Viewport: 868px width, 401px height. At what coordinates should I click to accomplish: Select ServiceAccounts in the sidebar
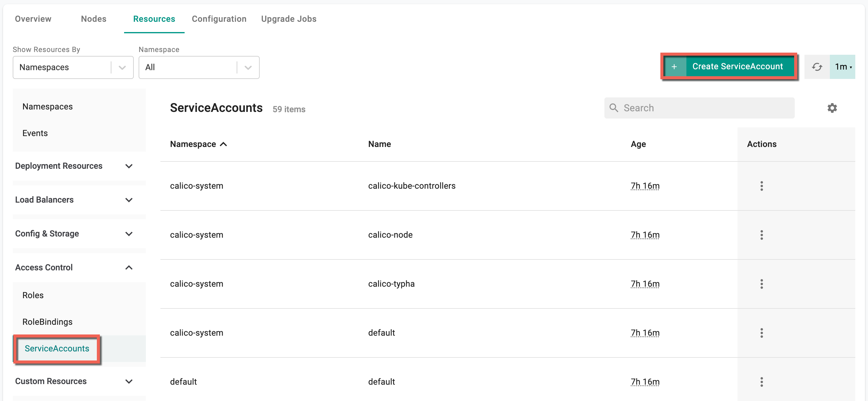click(57, 348)
